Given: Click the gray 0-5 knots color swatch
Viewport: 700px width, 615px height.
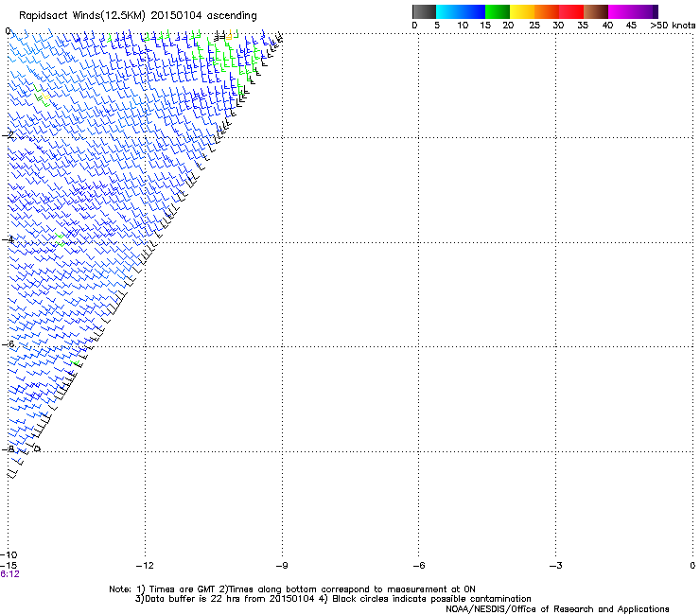Looking at the screenshot, I should click(x=424, y=11).
